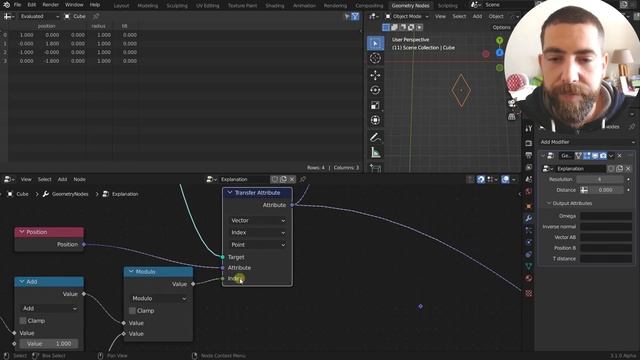Open the Render properties tab icon
640x360 pixels.
(529, 143)
